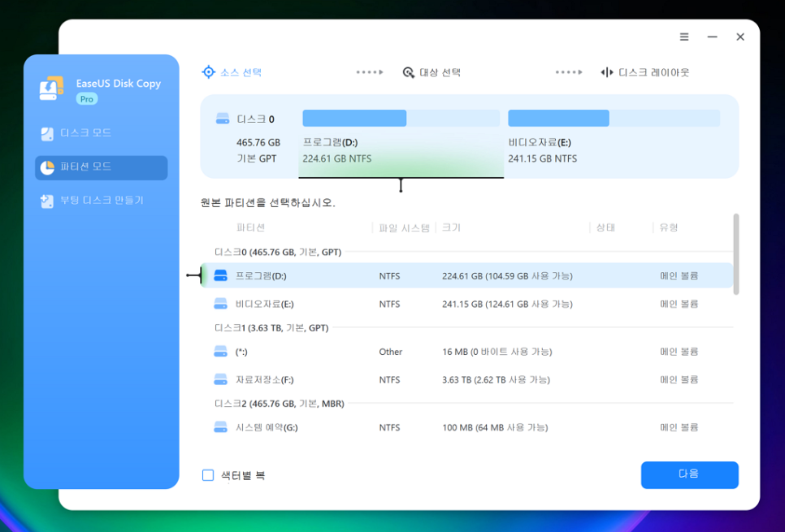Click the 디스크 모드 sidebar icon
Viewport: 785px width, 532px height.
coord(47,134)
